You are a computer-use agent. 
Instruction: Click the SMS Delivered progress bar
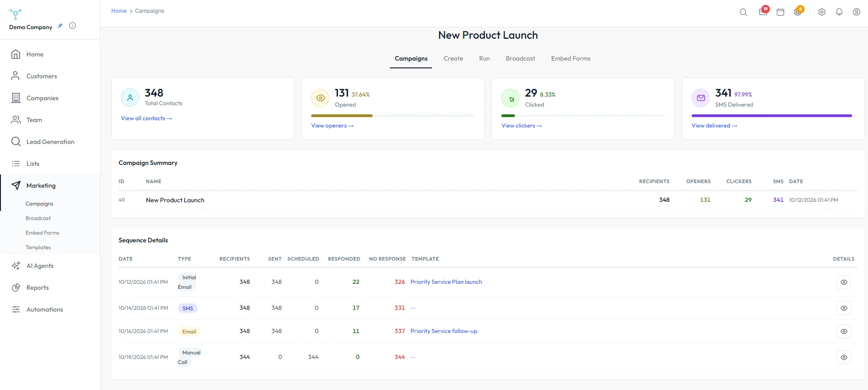coord(773,116)
